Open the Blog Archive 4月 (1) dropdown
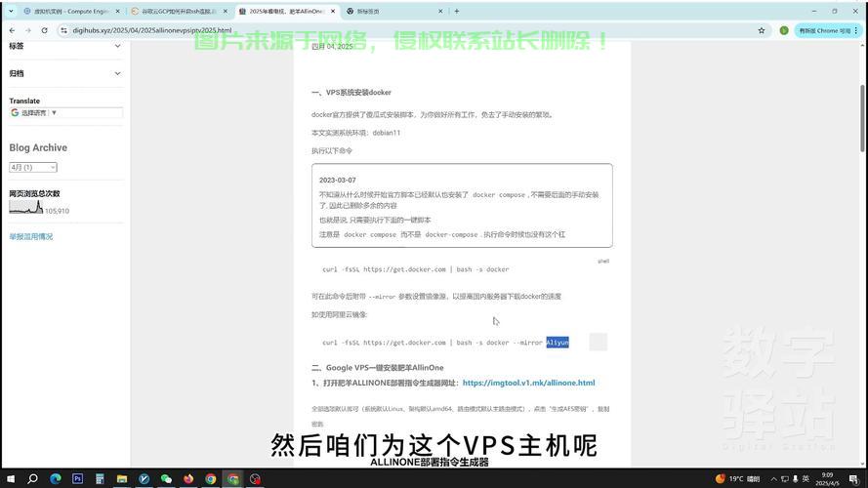This screenshot has height=488, width=868. (33, 167)
